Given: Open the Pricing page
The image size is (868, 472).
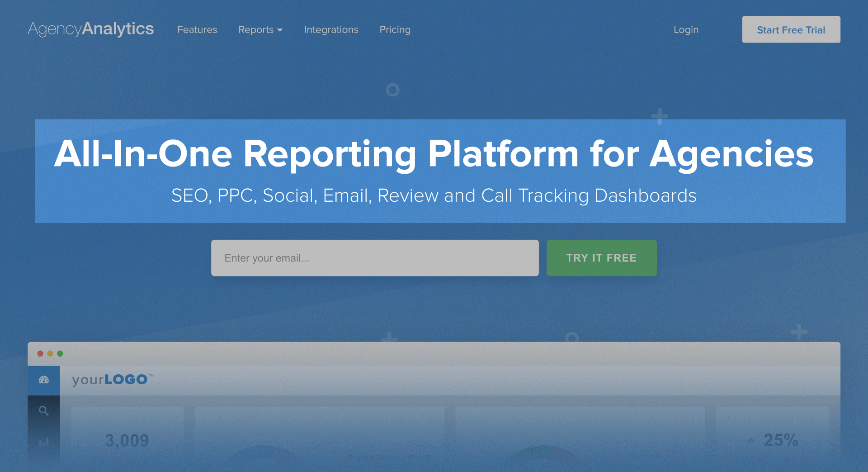Looking at the screenshot, I should click(395, 29).
